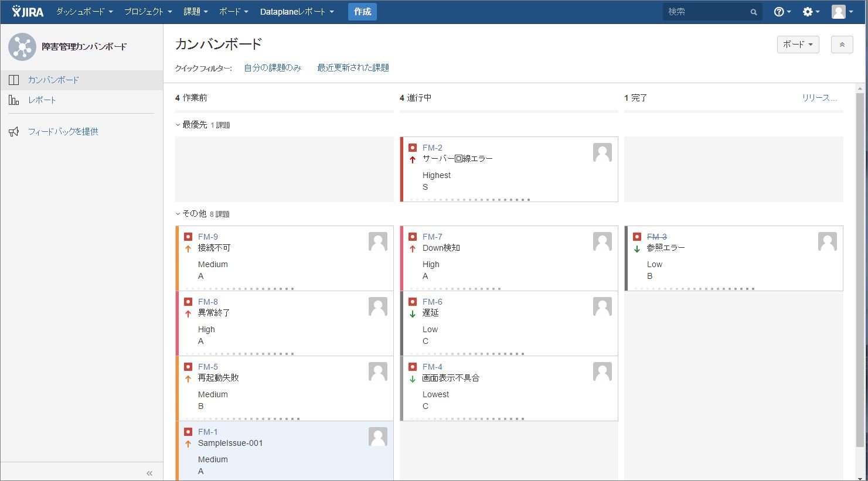Image resolution: width=868 pixels, height=481 pixels.
Task: Click the megaphone feedback icon
Action: pos(14,132)
